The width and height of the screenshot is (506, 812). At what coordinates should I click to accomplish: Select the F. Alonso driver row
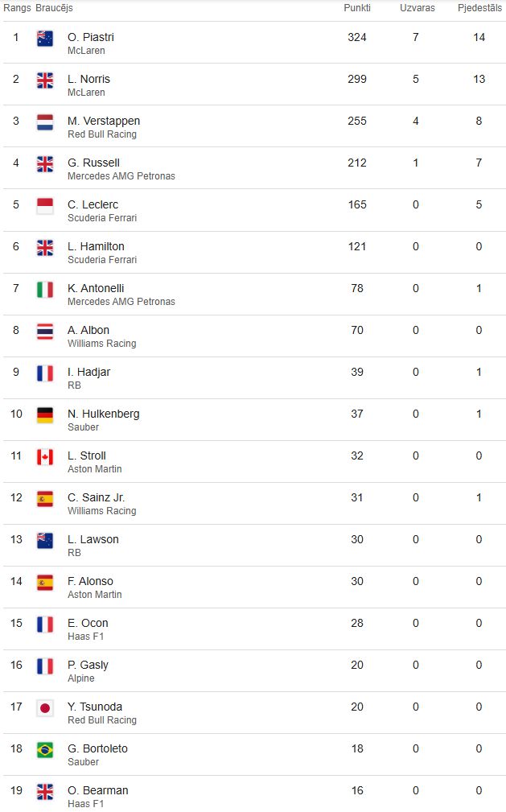(253, 587)
